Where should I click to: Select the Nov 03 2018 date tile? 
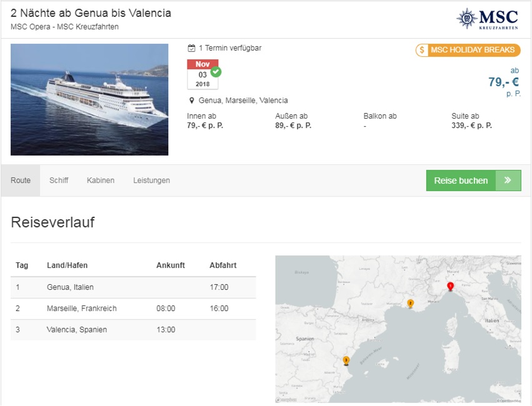tap(203, 74)
